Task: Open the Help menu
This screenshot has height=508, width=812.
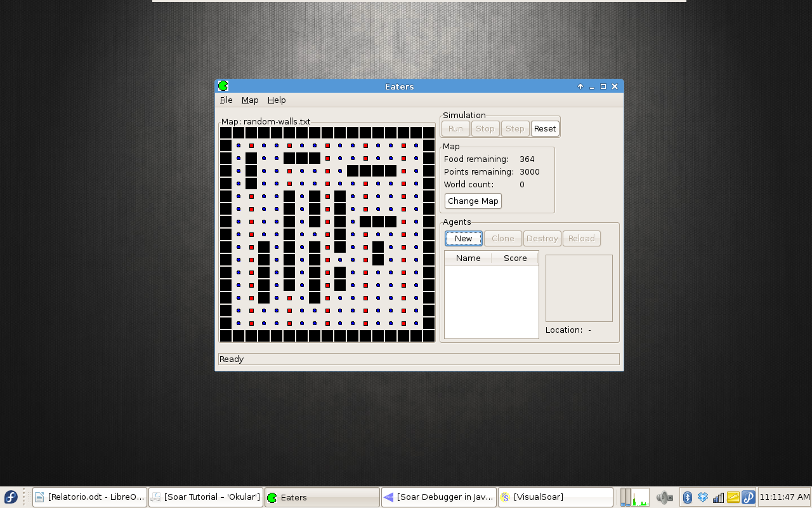Action: (x=277, y=100)
